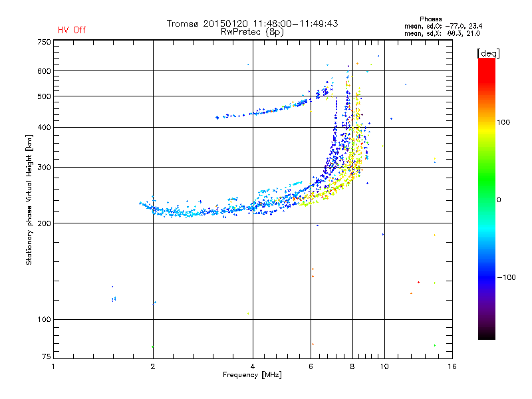Image resolution: width=532 pixels, height=399 pixels.
Task: Click the x-axis tick label '2'
Action: click(153, 366)
